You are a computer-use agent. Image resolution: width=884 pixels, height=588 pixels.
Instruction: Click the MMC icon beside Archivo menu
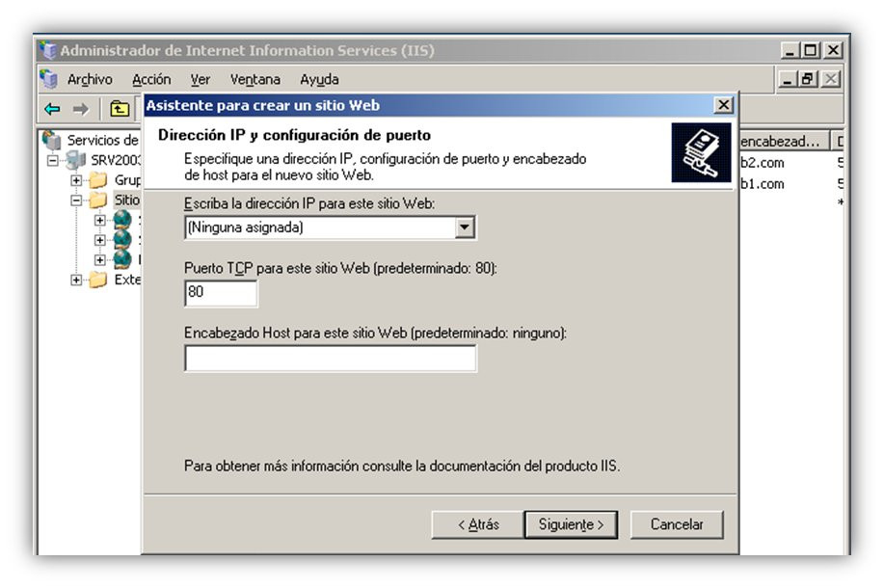[x=49, y=79]
